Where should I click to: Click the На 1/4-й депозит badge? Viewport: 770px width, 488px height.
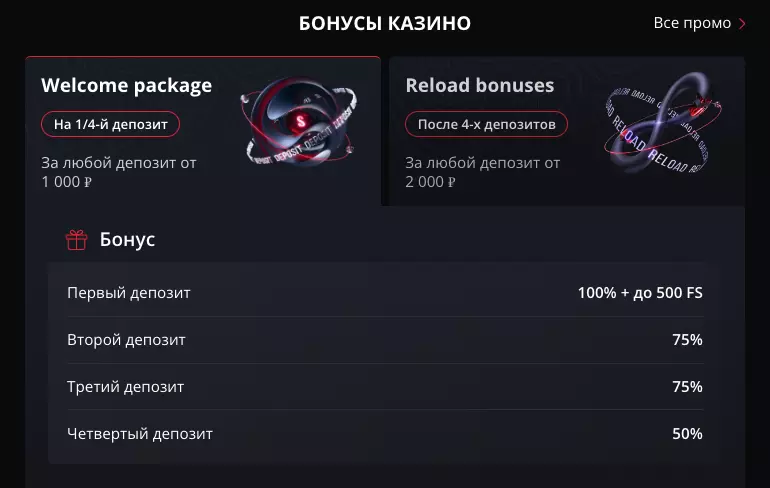click(111, 124)
